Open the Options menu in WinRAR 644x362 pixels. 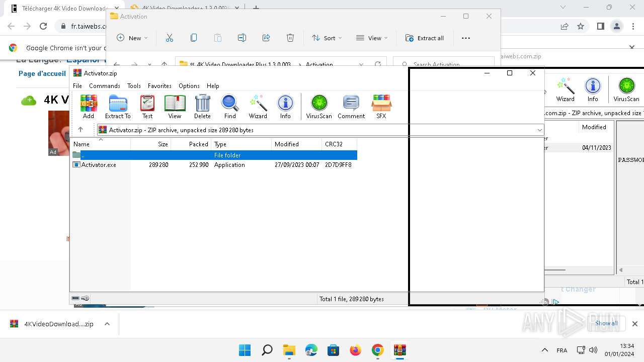point(189,85)
